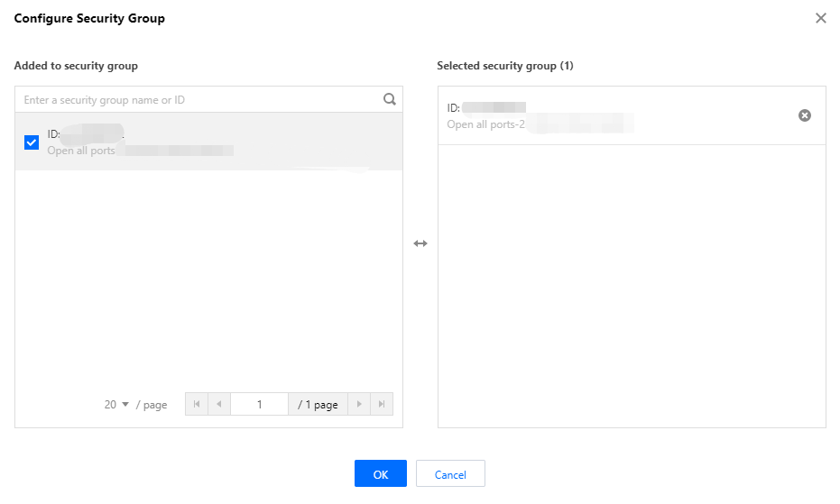Click the transfer arrows between lists

(x=420, y=243)
